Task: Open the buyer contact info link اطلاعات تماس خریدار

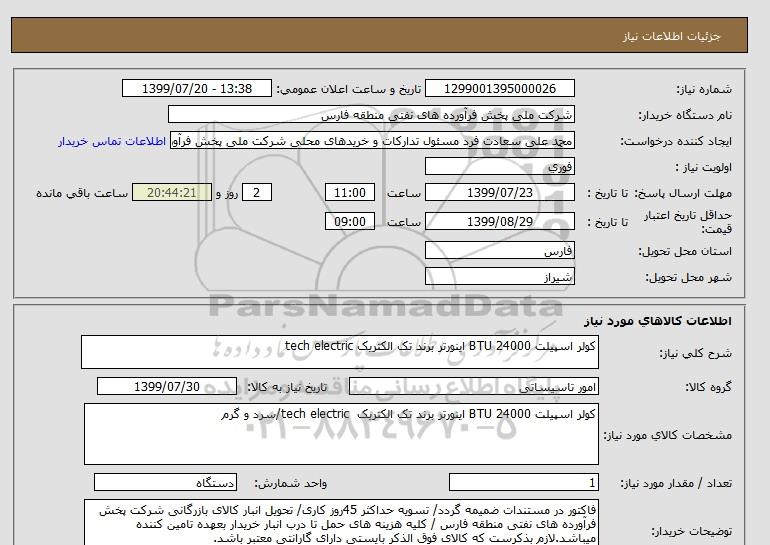Action: pos(111,141)
